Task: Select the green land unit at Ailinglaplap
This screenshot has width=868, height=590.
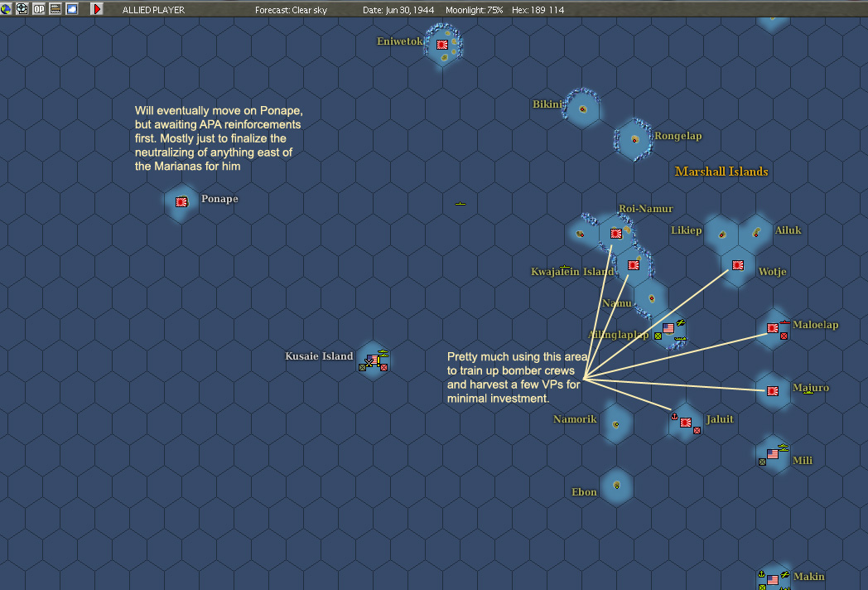Action: click(x=658, y=336)
